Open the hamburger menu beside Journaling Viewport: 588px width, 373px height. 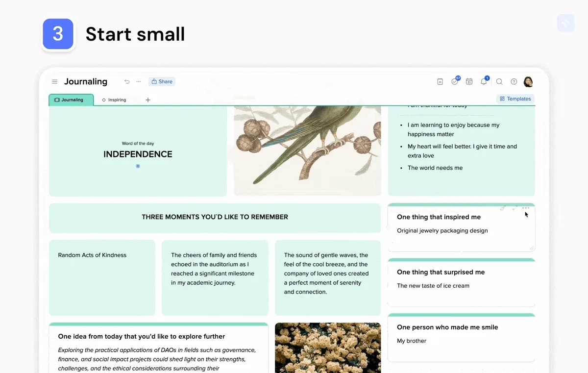click(x=55, y=82)
